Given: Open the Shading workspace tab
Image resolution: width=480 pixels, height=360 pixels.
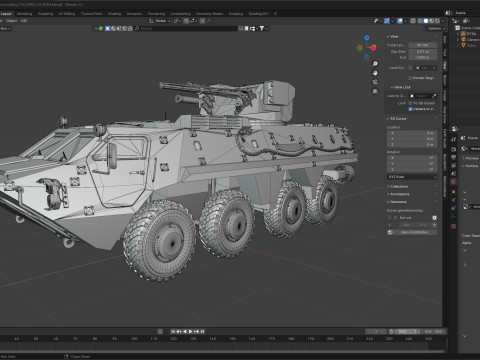Looking at the screenshot, I should [x=114, y=14].
